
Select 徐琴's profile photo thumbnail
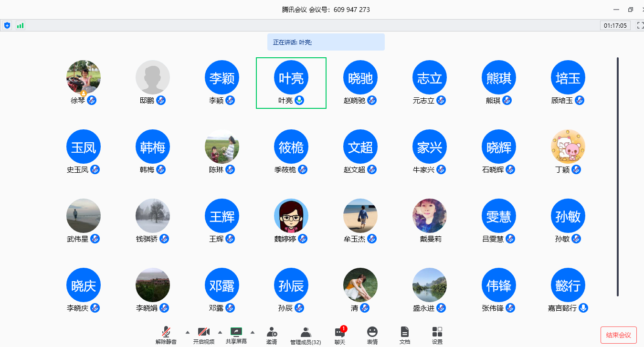point(84,77)
